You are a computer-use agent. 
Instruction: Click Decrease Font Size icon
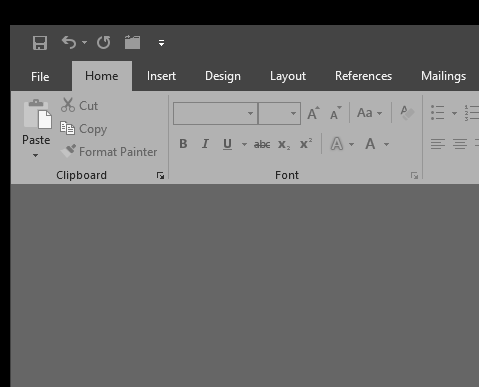(335, 113)
